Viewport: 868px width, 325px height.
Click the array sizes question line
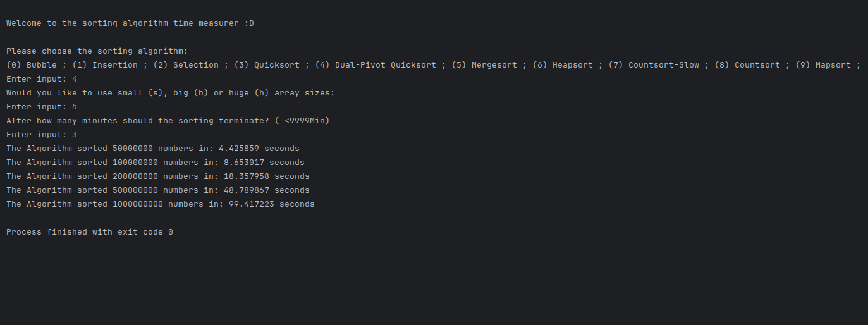point(171,93)
